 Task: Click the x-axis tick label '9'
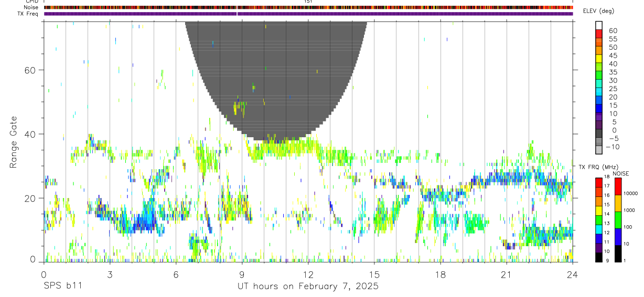(242, 274)
